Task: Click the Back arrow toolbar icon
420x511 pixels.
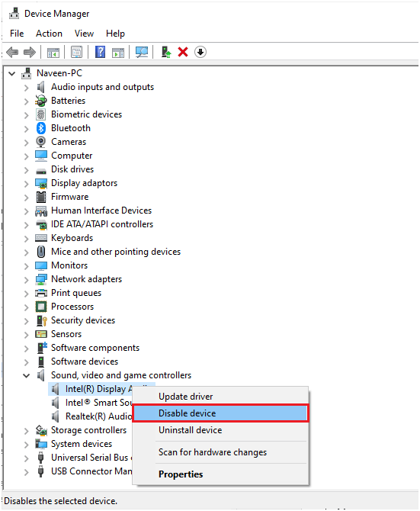Action: [x=12, y=52]
